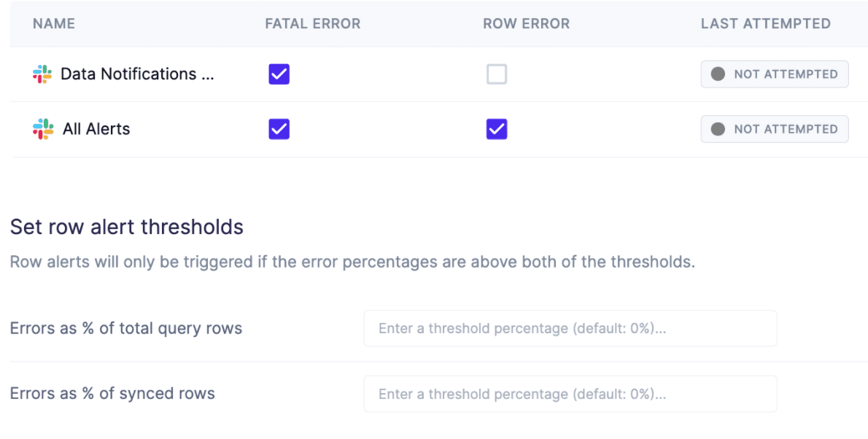The width and height of the screenshot is (868, 439).
Task: Focus the total query rows threshold field
Action: point(570,329)
